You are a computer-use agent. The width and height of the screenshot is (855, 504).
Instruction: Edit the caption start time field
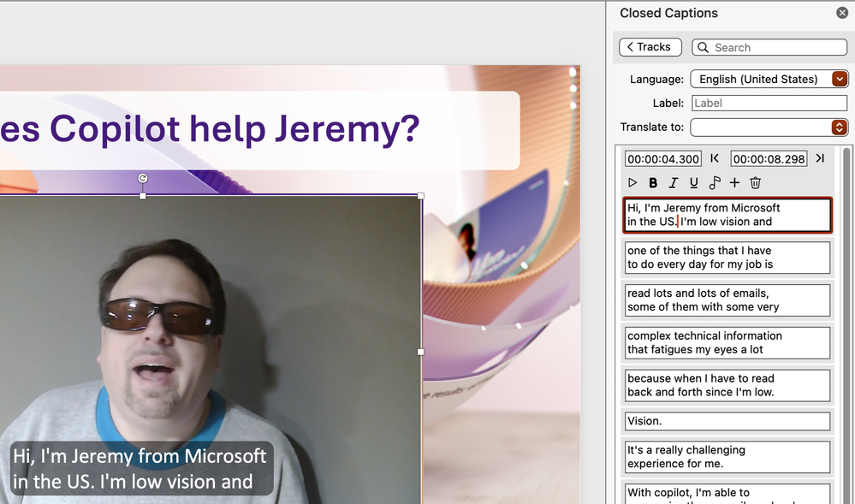click(x=663, y=158)
